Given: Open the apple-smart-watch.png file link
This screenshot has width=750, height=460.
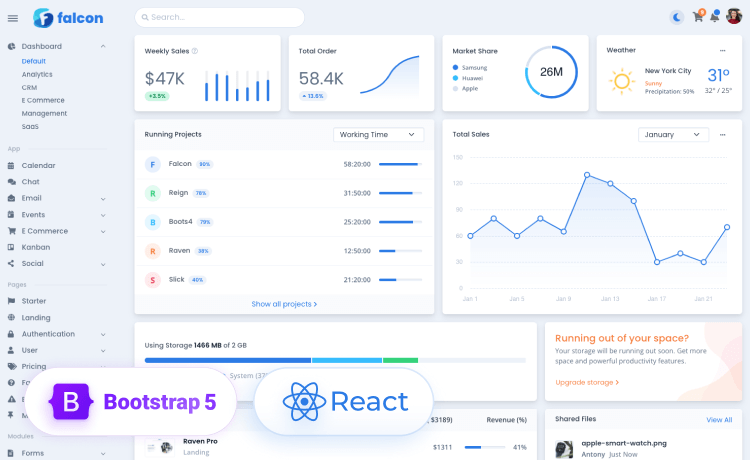Looking at the screenshot, I should click(624, 443).
